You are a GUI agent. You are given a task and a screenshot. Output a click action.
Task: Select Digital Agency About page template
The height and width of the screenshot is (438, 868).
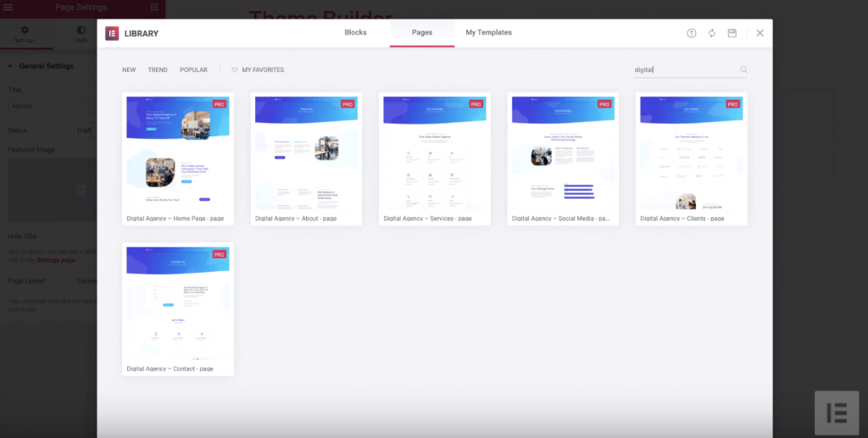pyautogui.click(x=306, y=152)
